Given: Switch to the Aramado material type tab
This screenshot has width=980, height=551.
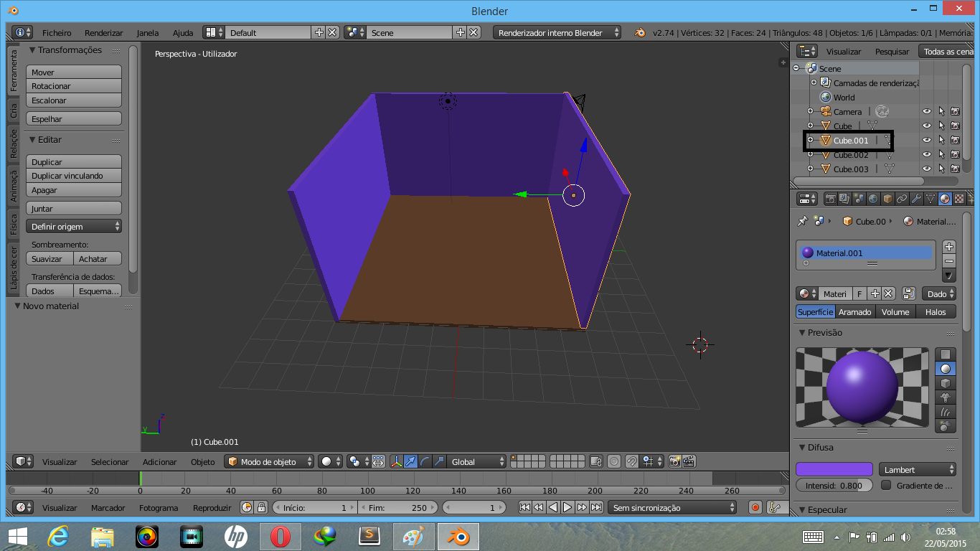Looking at the screenshot, I should [x=855, y=312].
